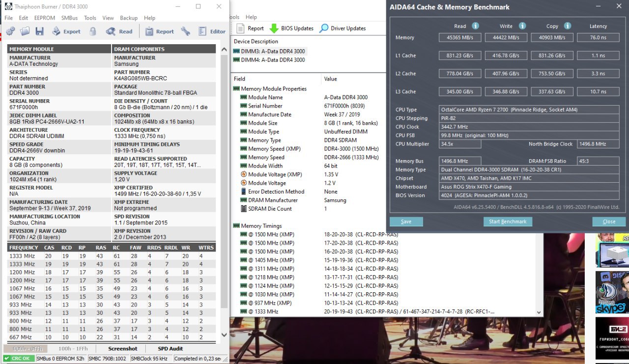Click the Thaiphoon table scroll up arrow
This screenshot has height=364, width=629.
pos(224,49)
